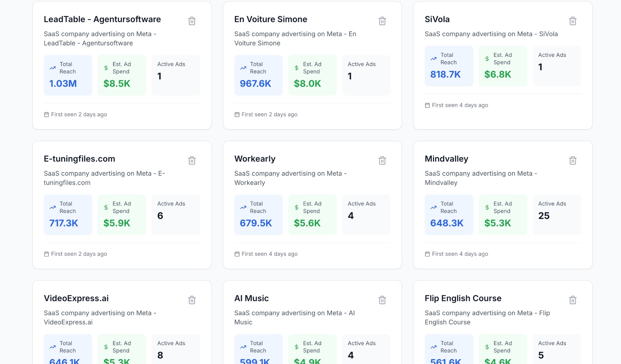Remove VideoExpress.ai with its trash icon

pyautogui.click(x=192, y=300)
